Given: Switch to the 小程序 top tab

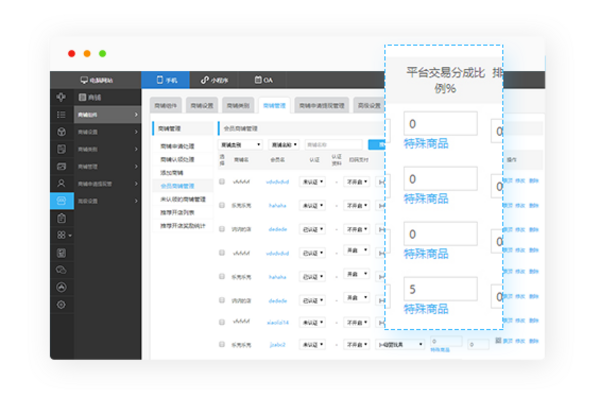Looking at the screenshot, I should tap(215, 80).
